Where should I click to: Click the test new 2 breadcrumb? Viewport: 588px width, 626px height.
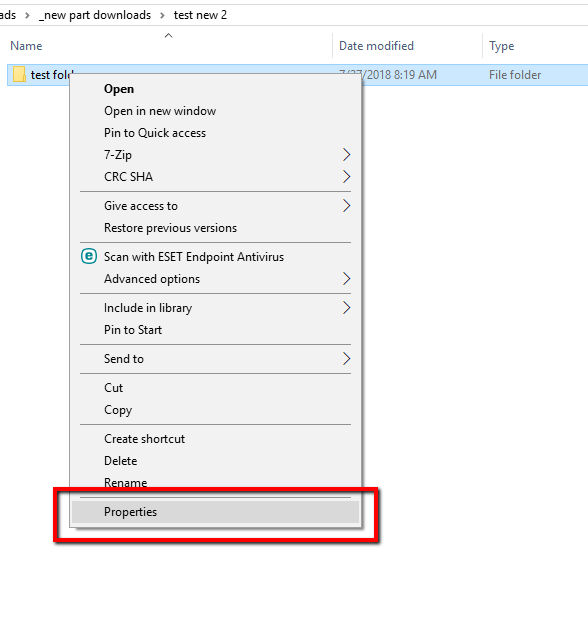coord(200,15)
